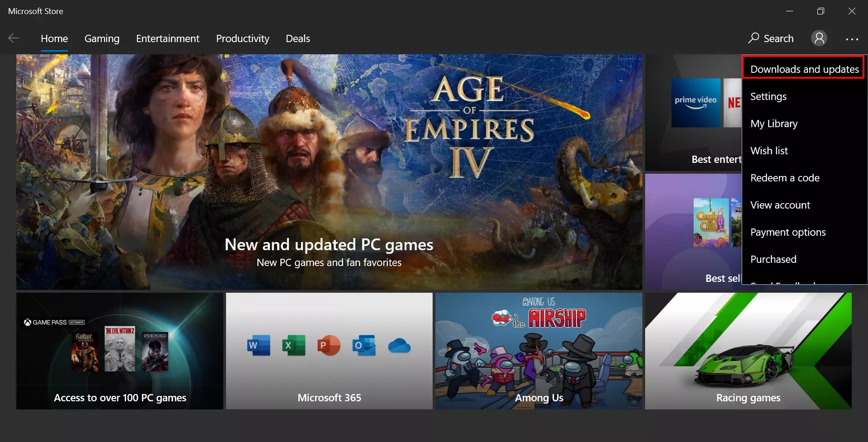Minimize the Microsoft Store window
Image resolution: width=868 pixels, height=442 pixels.
790,11
